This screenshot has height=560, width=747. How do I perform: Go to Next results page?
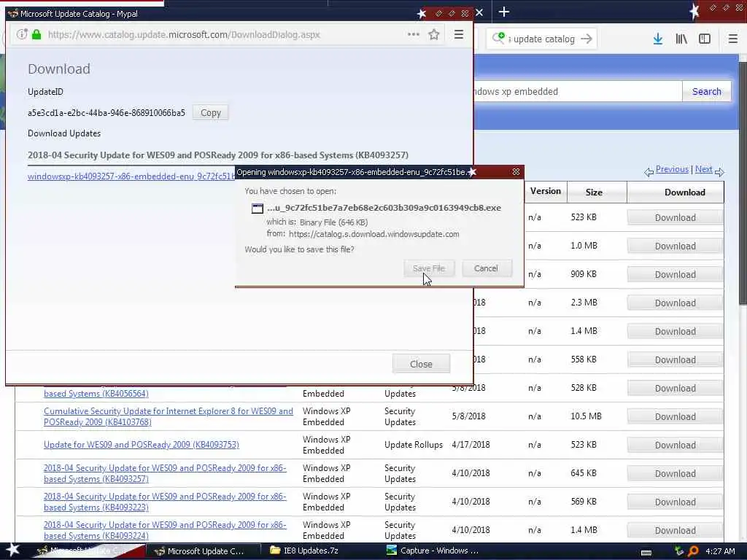(704, 169)
